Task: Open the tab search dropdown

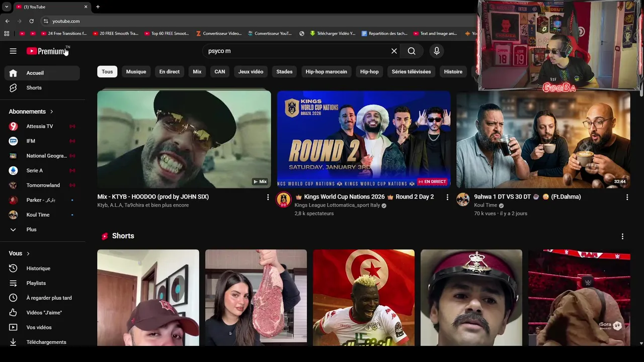Action: (6, 7)
